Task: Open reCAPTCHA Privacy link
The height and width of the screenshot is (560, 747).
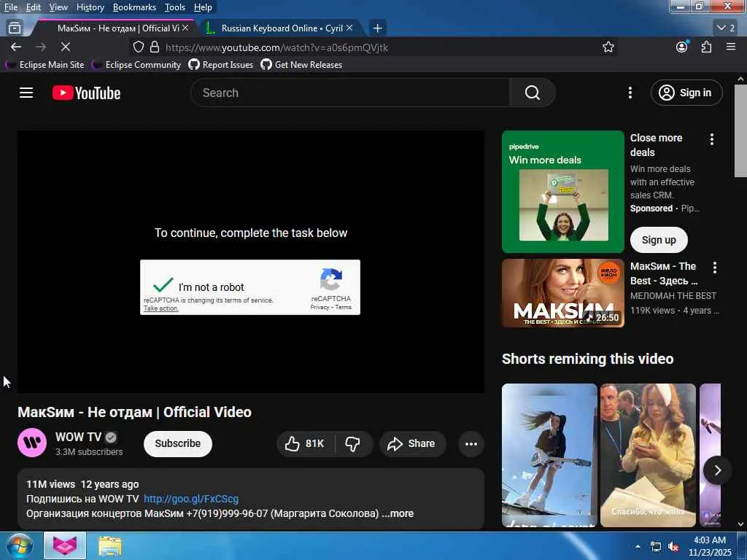Action: click(x=320, y=307)
